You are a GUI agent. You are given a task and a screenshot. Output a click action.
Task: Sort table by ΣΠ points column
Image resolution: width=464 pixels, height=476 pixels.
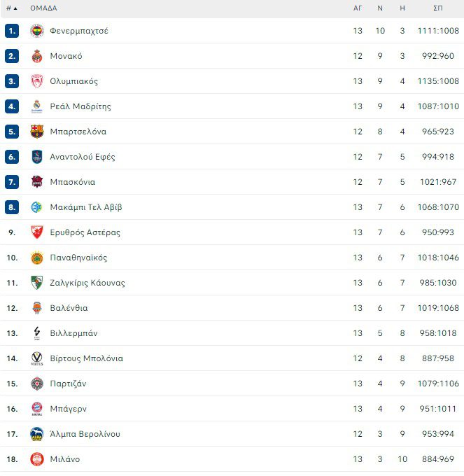(438, 8)
